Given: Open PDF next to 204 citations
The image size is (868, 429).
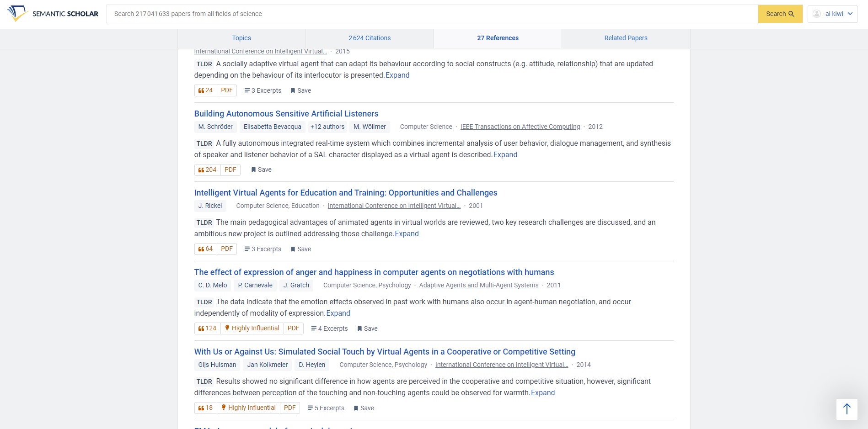Looking at the screenshot, I should point(230,170).
